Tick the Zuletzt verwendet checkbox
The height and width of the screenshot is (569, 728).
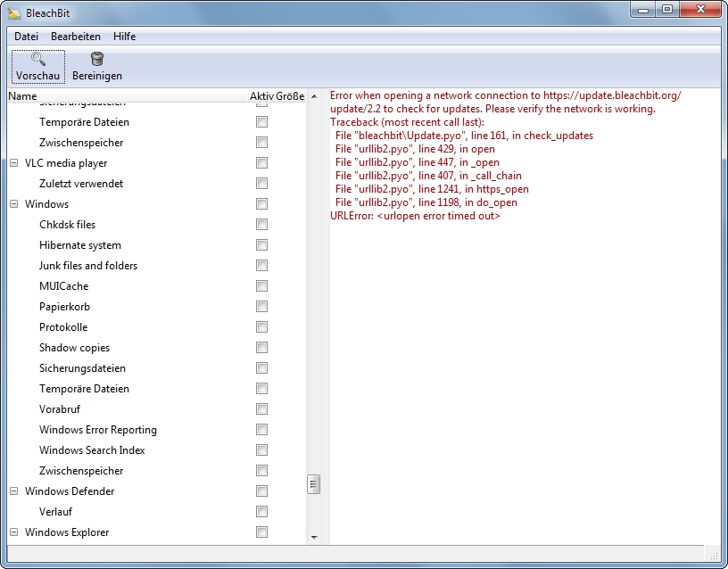pyautogui.click(x=262, y=184)
